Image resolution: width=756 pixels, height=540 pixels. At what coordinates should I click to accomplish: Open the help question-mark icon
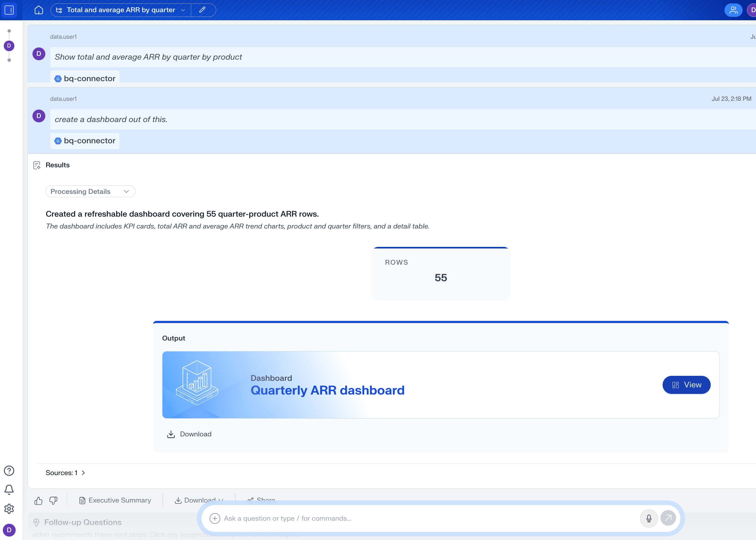coord(9,471)
